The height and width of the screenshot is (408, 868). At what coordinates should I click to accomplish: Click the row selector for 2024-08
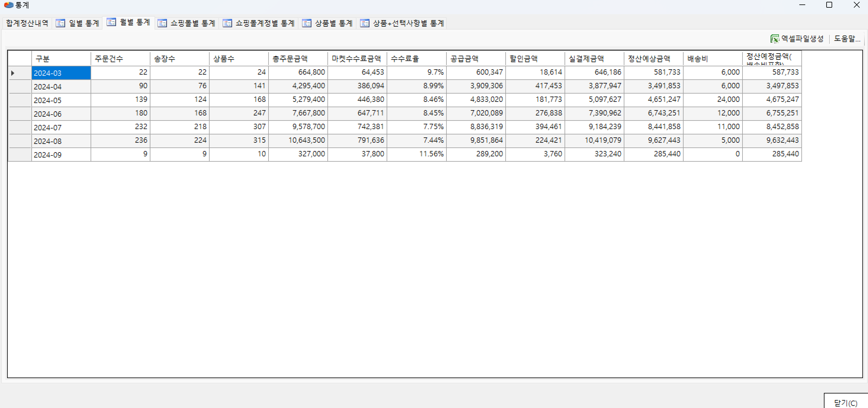point(20,141)
